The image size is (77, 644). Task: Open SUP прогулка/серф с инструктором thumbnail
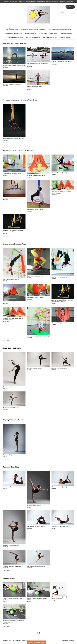[14, 76]
